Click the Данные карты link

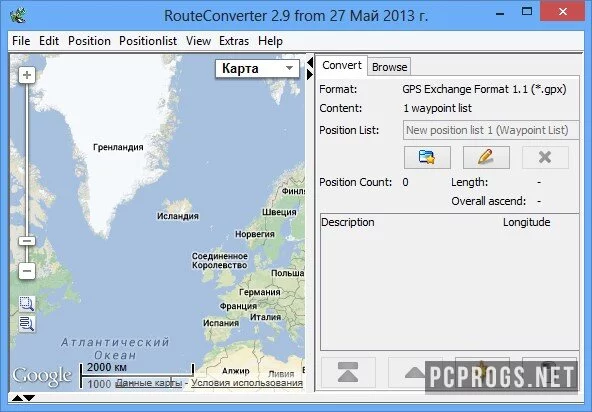[150, 383]
